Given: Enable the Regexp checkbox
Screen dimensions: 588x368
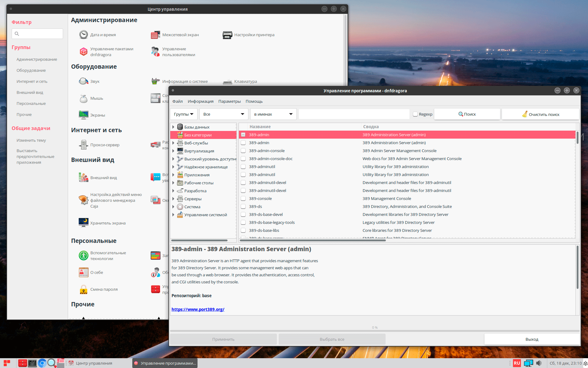Looking at the screenshot, I should coord(415,114).
